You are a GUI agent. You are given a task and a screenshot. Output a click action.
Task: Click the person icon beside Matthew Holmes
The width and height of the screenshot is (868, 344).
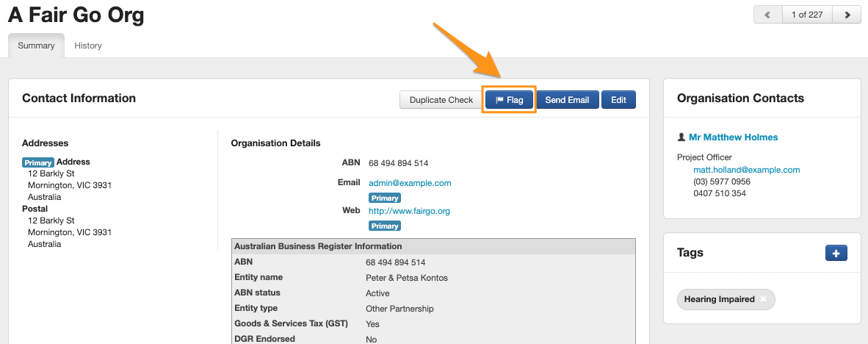[681, 137]
